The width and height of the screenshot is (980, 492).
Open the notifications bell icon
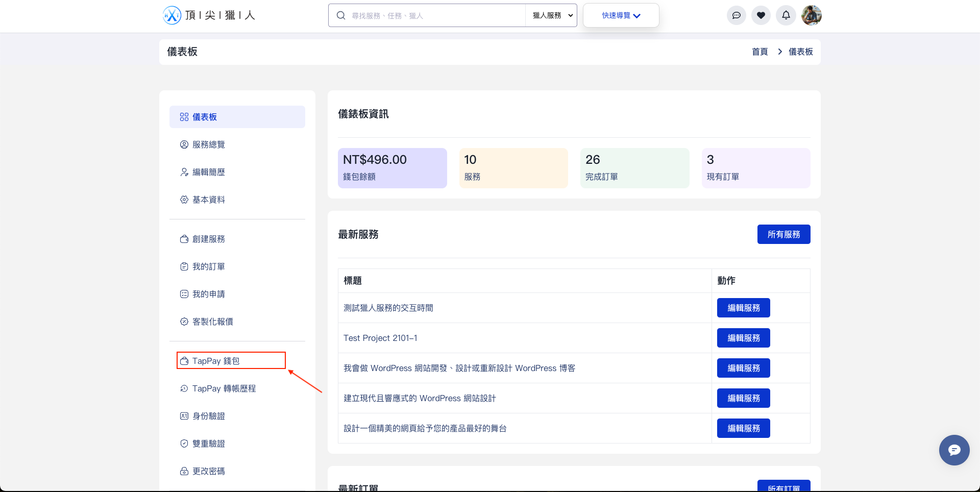point(786,15)
